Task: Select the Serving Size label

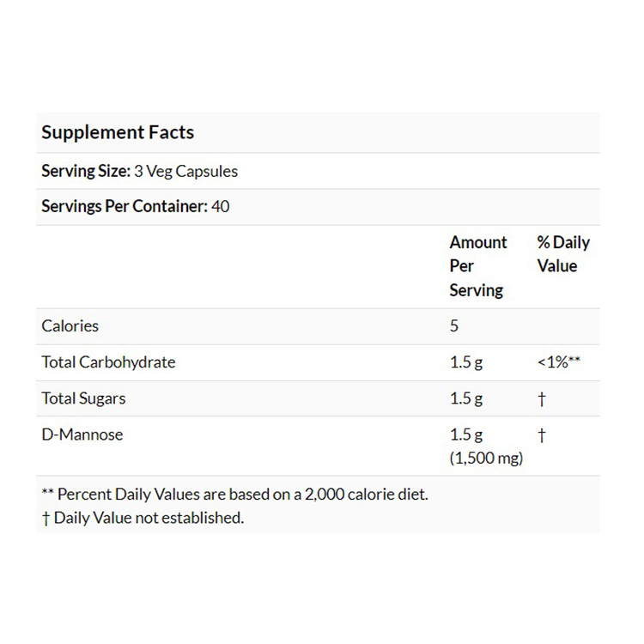Action: (x=86, y=171)
